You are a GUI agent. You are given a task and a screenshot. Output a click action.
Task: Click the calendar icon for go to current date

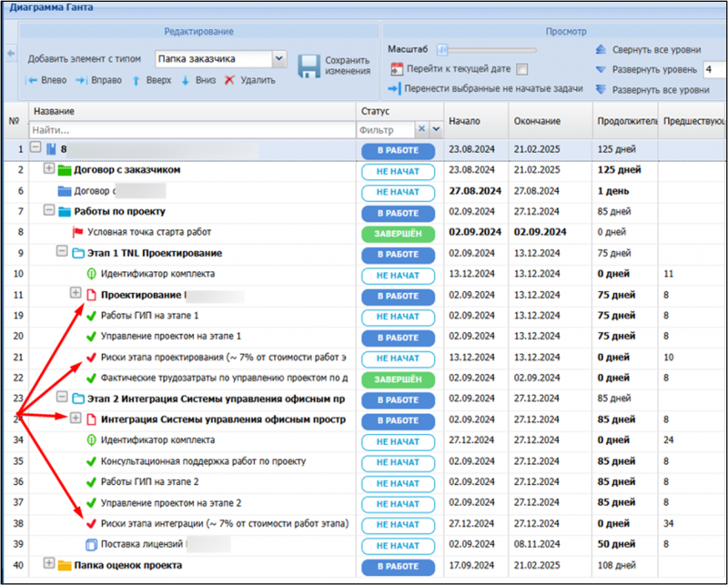[x=396, y=69]
